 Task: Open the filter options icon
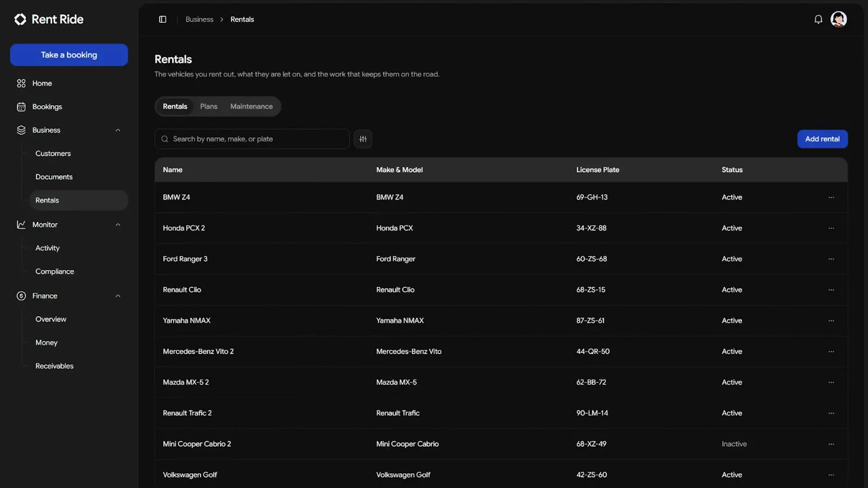tap(363, 139)
